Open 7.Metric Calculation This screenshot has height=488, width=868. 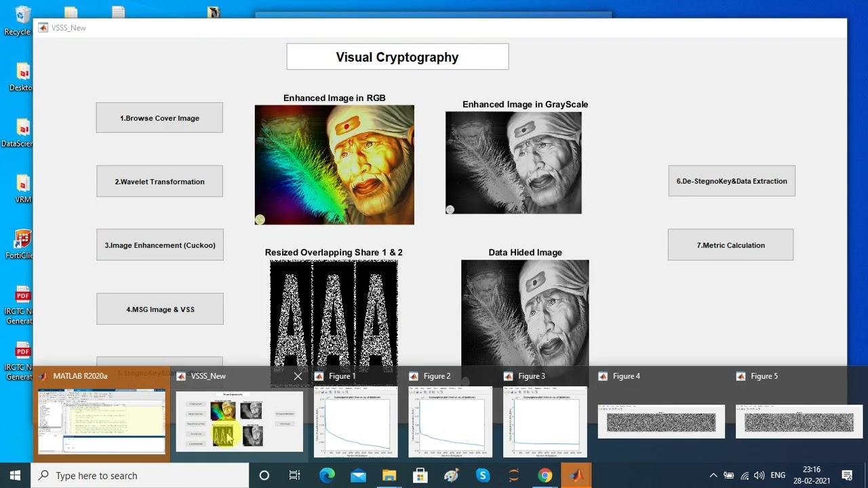pyautogui.click(x=730, y=245)
